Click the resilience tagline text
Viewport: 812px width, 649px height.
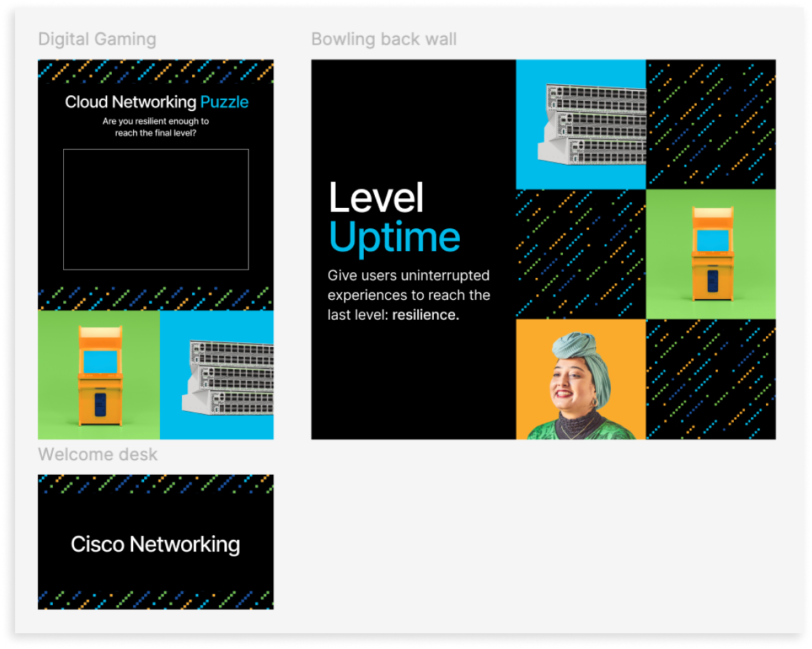point(409,295)
